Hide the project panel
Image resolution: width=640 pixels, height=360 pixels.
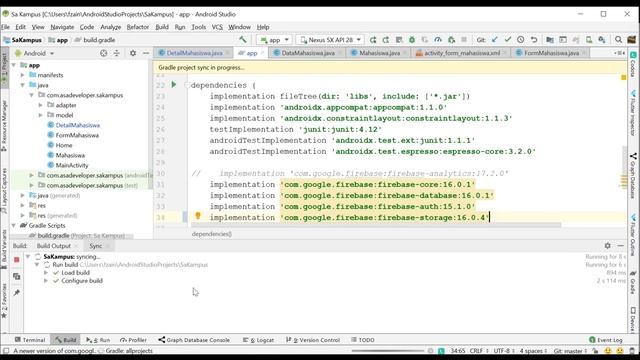(x=146, y=53)
